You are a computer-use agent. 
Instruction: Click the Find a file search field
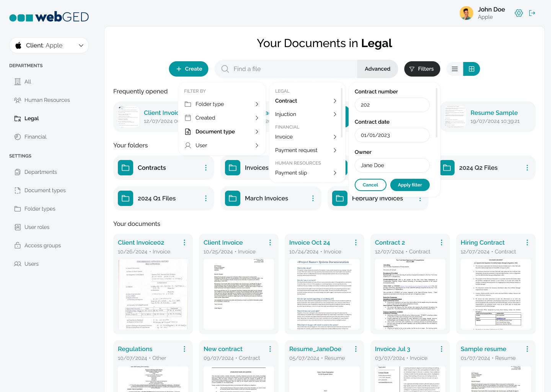286,69
